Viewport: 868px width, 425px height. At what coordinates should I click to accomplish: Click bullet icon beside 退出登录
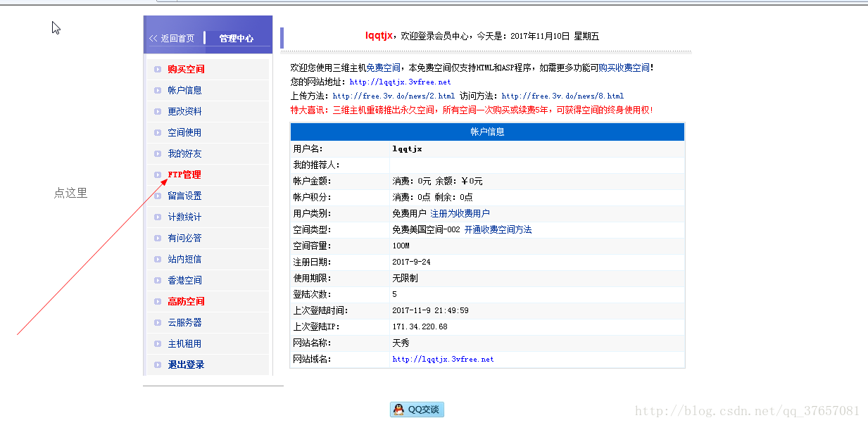(x=158, y=364)
